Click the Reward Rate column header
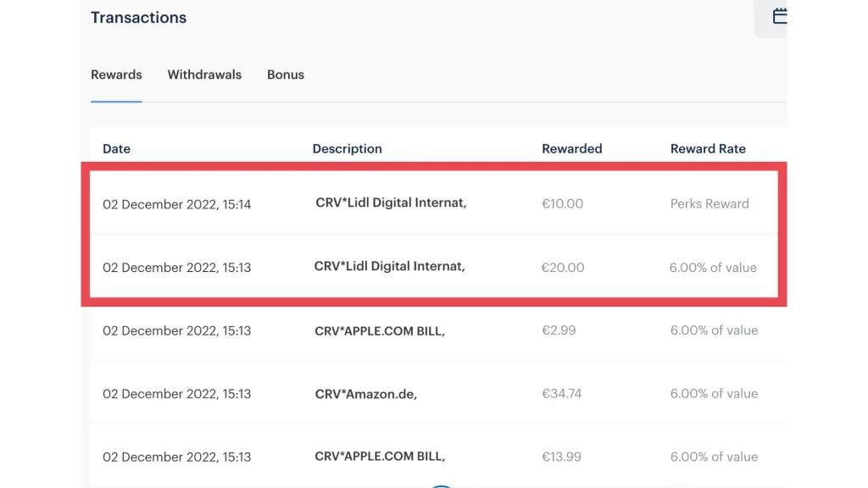This screenshot has width=868, height=488. point(708,148)
